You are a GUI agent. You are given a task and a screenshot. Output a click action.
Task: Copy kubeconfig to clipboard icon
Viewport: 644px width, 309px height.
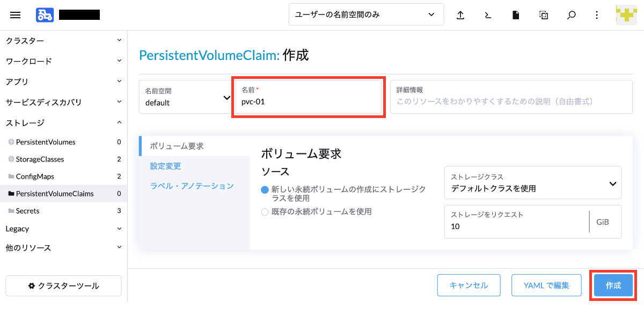544,15
